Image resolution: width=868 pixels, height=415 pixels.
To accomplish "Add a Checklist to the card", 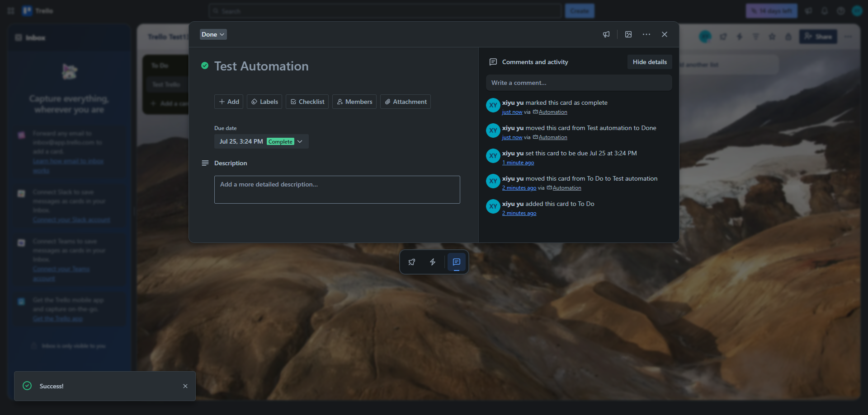I will click(x=307, y=102).
